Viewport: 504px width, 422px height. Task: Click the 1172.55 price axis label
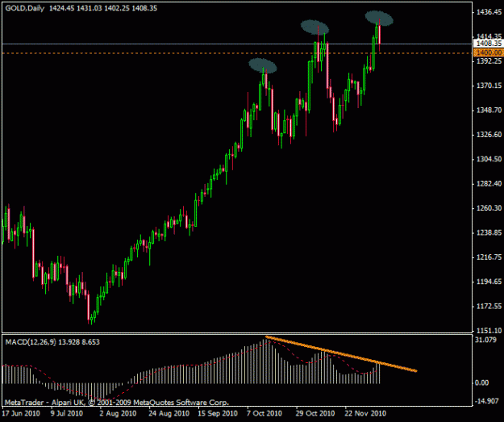click(x=489, y=306)
